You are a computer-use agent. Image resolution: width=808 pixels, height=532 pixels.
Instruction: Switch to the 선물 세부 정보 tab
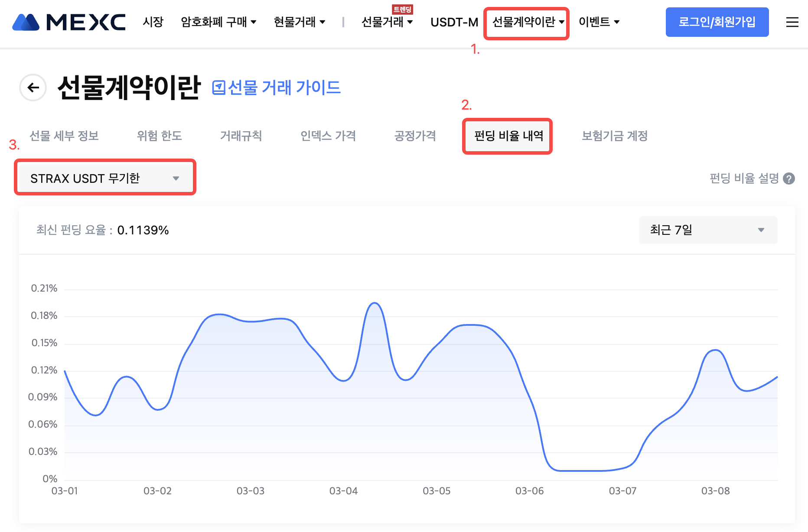click(64, 136)
